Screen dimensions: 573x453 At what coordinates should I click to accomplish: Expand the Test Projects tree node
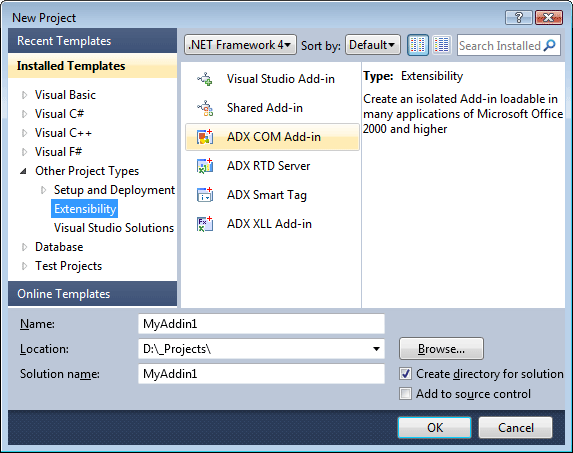[x=24, y=266]
